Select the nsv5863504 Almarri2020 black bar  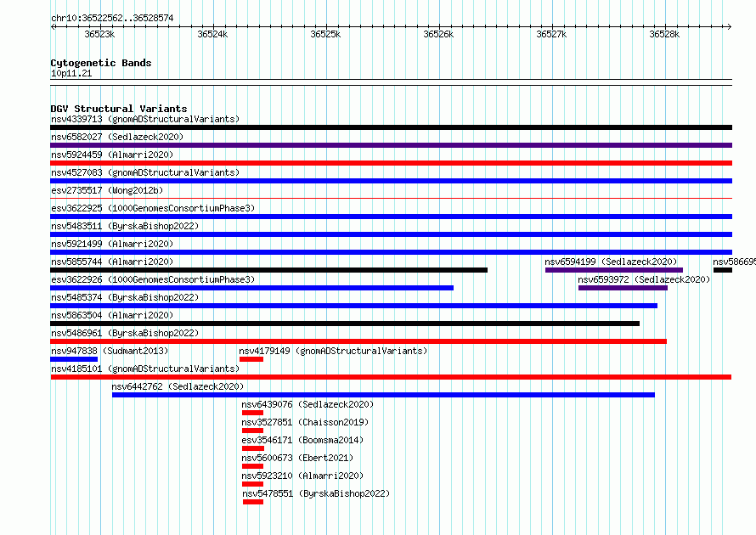pos(345,324)
